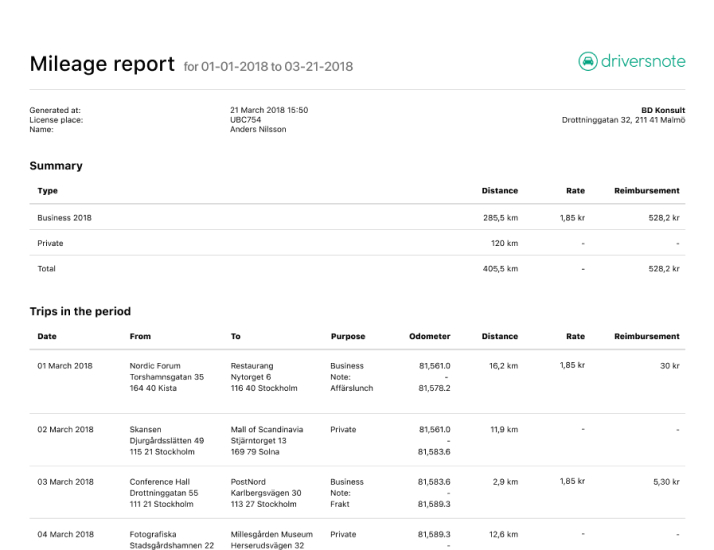The image size is (714, 550).
Task: Click the Odometer column header
Action: pos(429,336)
